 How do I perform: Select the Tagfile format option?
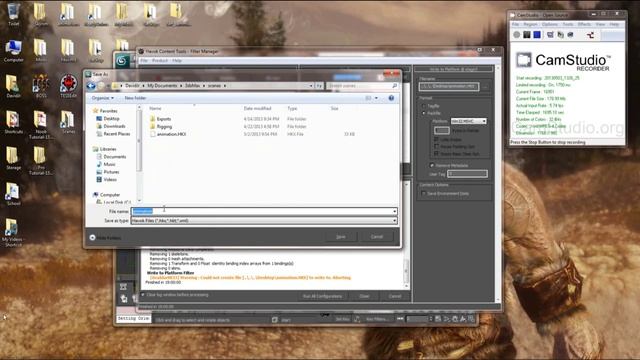(x=424, y=106)
